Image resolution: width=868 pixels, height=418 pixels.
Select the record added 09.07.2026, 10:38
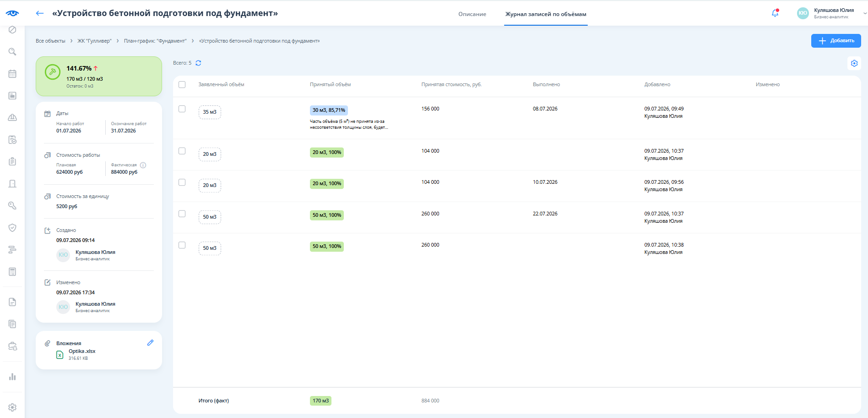182,245
